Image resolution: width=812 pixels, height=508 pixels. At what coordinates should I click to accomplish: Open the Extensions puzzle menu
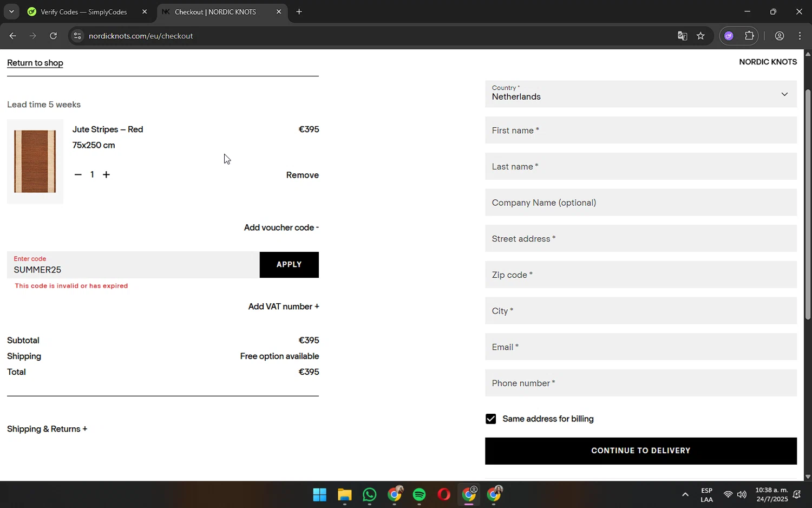(750, 36)
